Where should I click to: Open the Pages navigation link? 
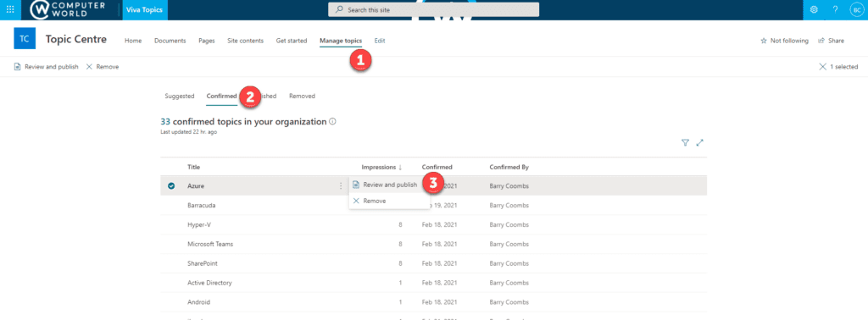207,41
